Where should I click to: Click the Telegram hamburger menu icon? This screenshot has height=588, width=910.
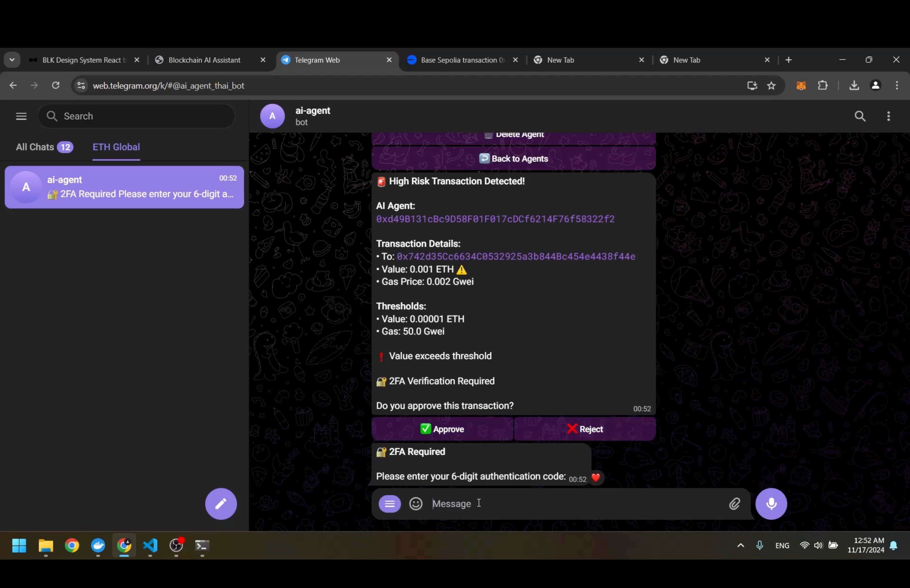(x=21, y=116)
